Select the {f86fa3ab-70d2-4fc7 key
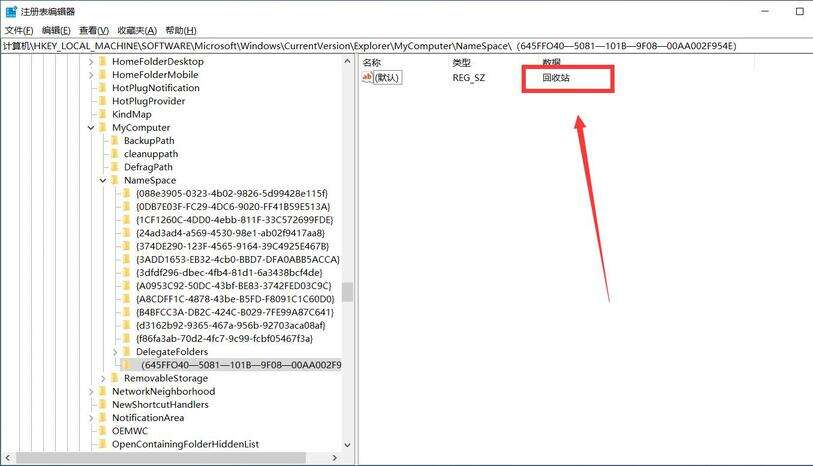Image resolution: width=813 pixels, height=466 pixels. pos(224,339)
